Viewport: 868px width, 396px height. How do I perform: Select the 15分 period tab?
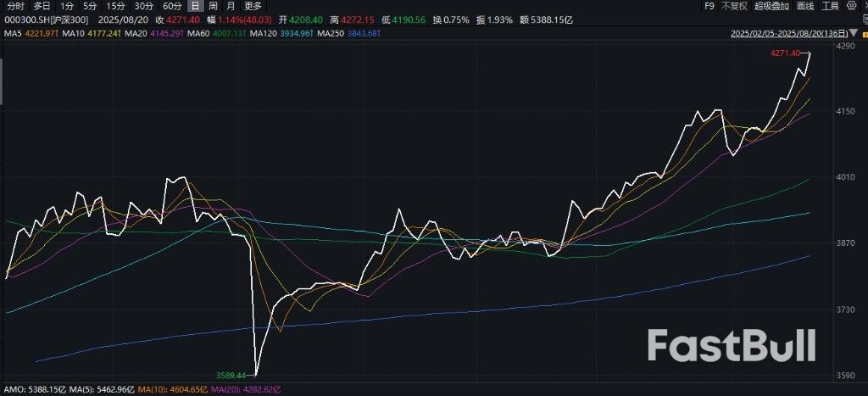click(x=115, y=6)
